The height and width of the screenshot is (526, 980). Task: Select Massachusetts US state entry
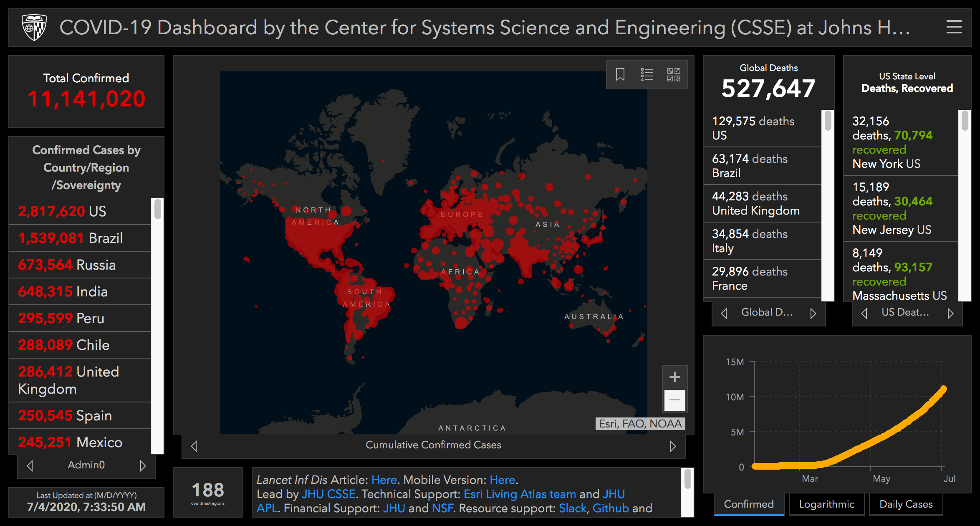coord(901,272)
